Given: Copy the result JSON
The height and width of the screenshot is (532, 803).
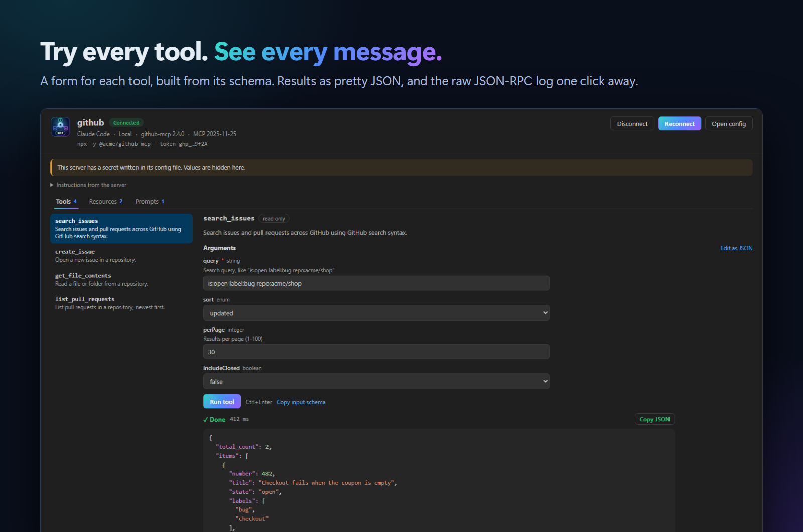Looking at the screenshot, I should tap(654, 419).
